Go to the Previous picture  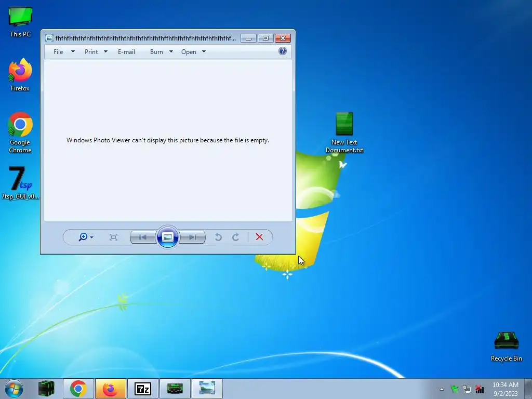pyautogui.click(x=143, y=237)
